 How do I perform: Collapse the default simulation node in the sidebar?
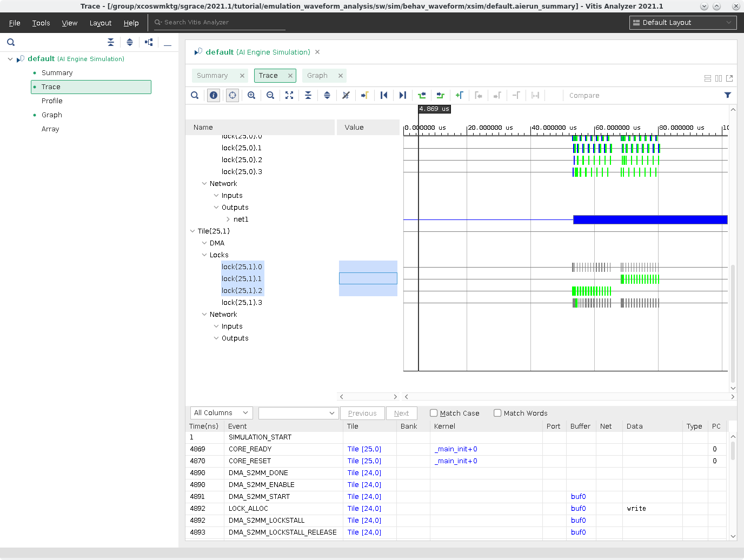tap(10, 59)
